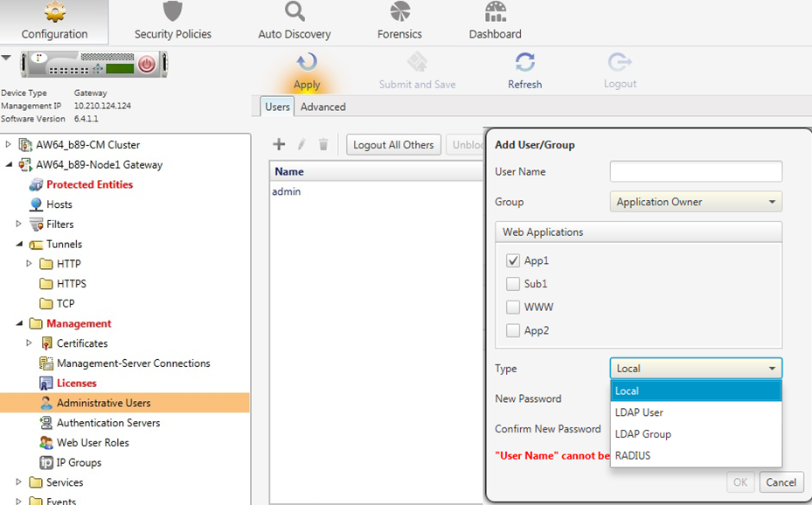Screen dimensions: 812x505
Task: Click the delete user trash icon
Action: pos(323,144)
